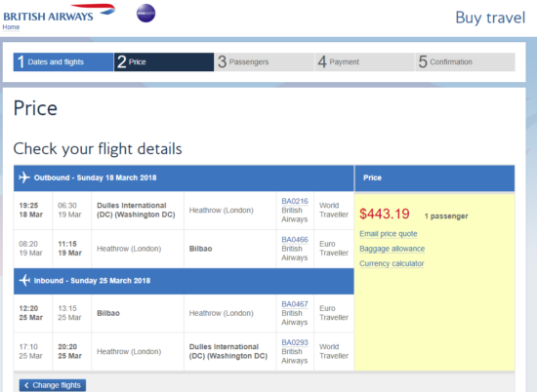The height and width of the screenshot is (392, 537).
Task: Click Email price quote link
Action: pyautogui.click(x=389, y=234)
